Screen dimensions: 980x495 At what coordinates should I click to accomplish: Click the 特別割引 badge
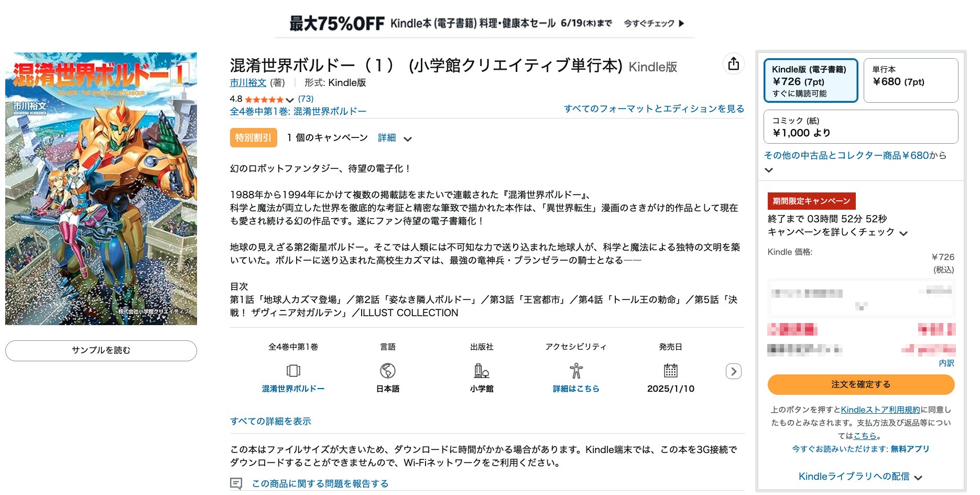tap(253, 137)
